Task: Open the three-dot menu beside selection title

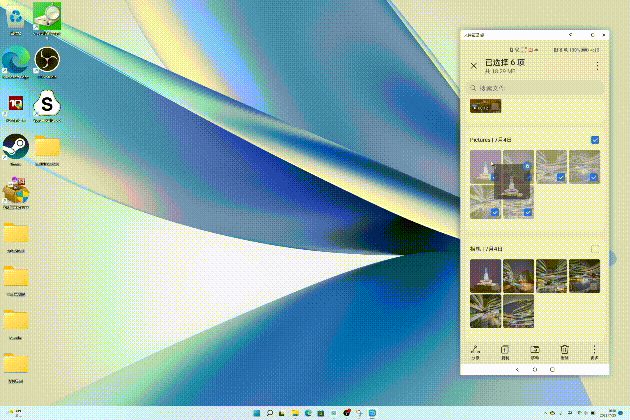Action: point(597,66)
